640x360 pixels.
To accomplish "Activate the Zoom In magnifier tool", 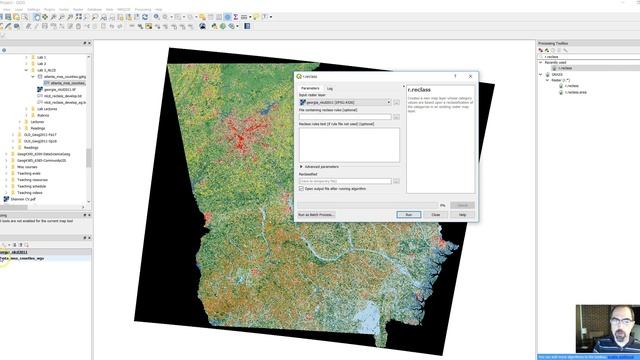I will pyautogui.click(x=53, y=17).
